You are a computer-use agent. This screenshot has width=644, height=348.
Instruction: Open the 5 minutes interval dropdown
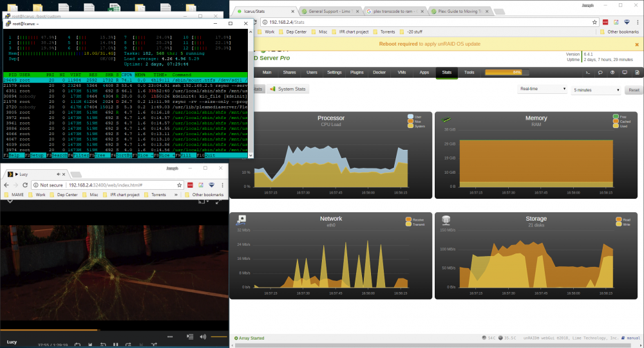596,90
